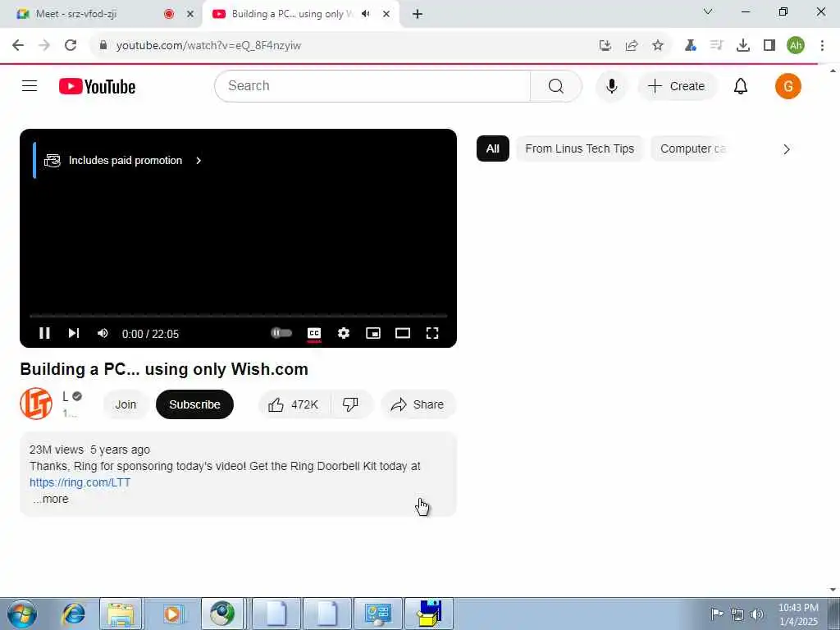Screen dimensions: 840x630
Task: Enter full screen mode
Action: (x=432, y=333)
